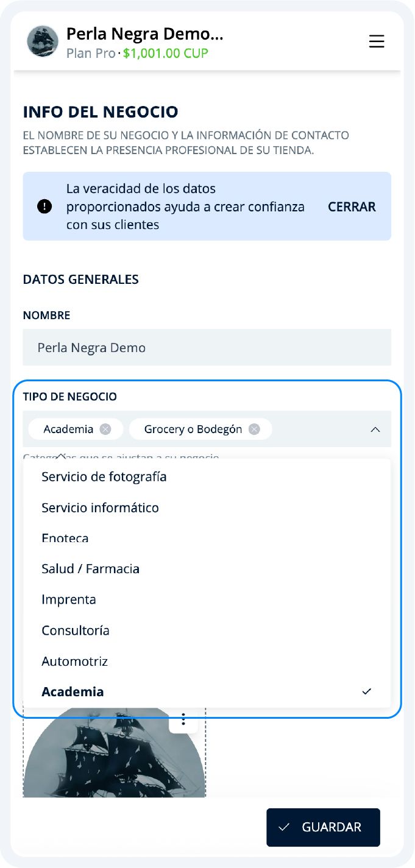Viewport: 415px width, 868px height.
Task: Click the NOMBRE field showing Perla Negra Demo
Action: [207, 347]
